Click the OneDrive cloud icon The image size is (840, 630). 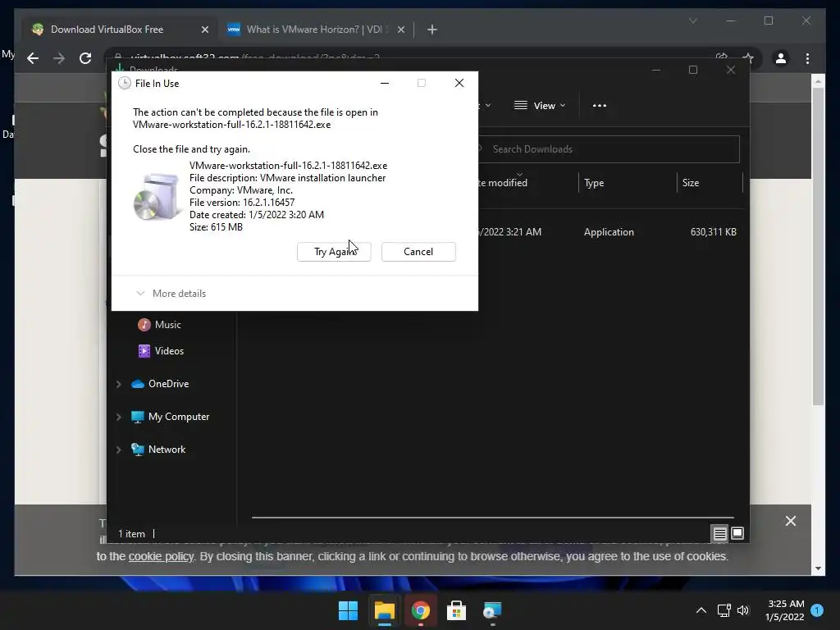pyautogui.click(x=138, y=384)
